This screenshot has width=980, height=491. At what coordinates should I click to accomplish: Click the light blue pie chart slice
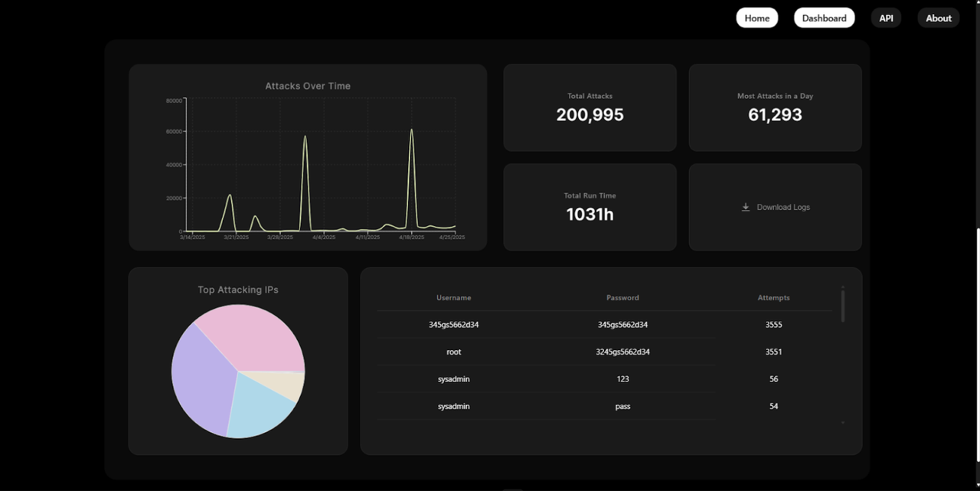pos(259,410)
